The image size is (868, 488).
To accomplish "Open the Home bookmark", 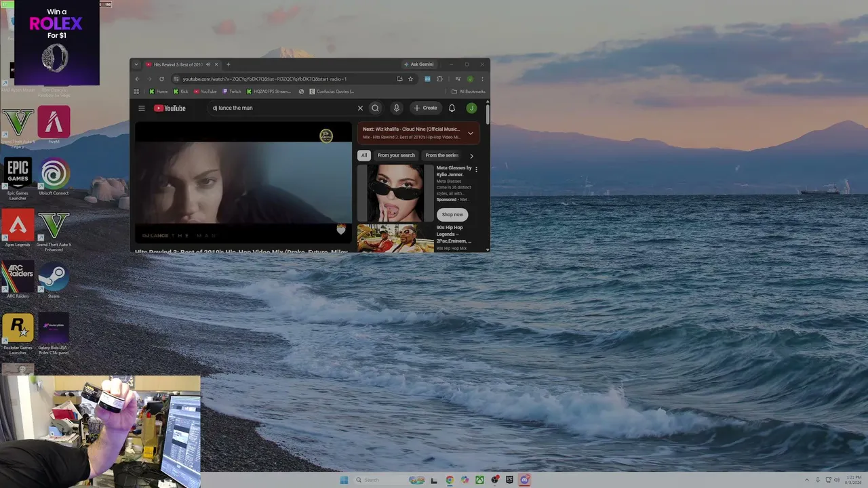I will (x=158, y=91).
